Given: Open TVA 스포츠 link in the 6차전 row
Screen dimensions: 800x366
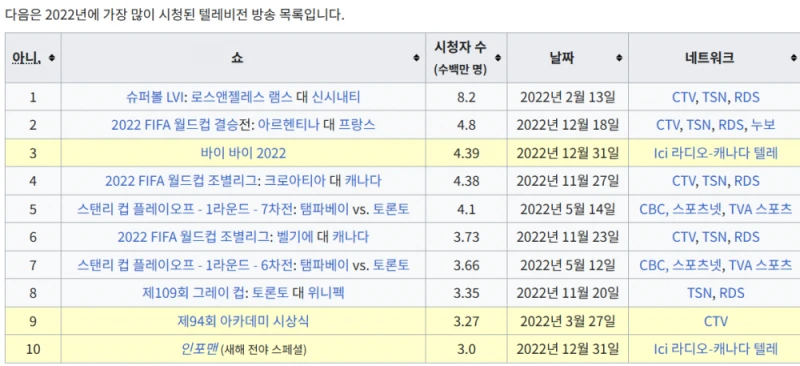Looking at the screenshot, I should [x=761, y=265].
